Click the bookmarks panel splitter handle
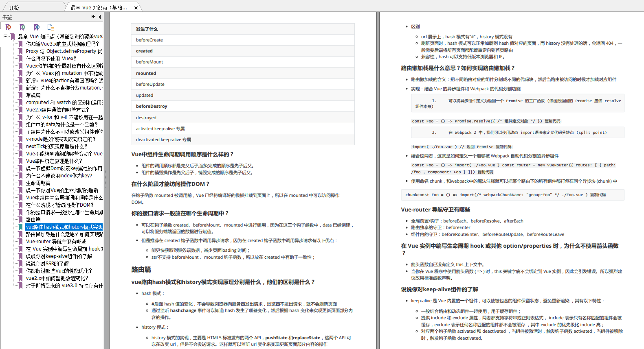The width and height of the screenshot is (644, 349). pyautogui.click(x=106, y=179)
